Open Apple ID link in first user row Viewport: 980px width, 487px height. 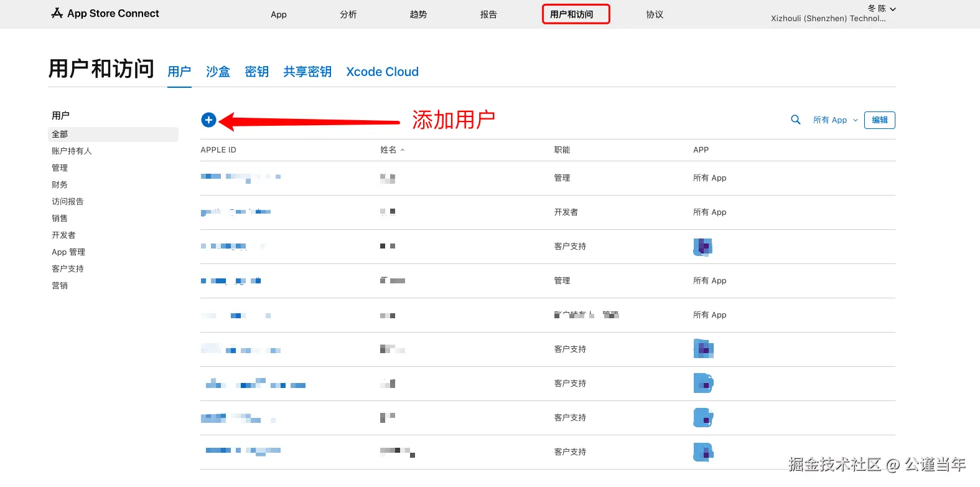click(x=241, y=177)
